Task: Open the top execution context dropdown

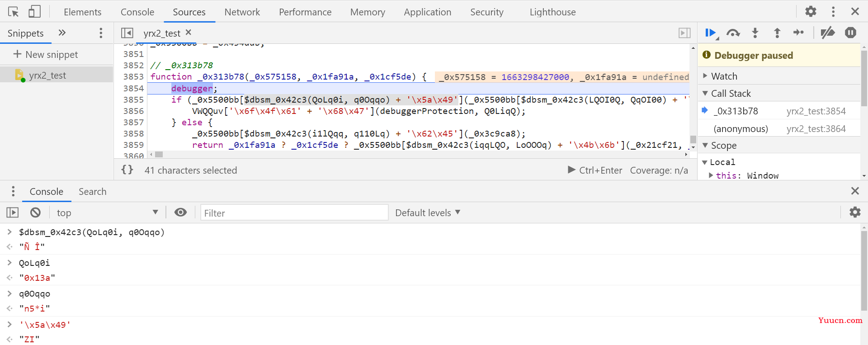Action: pos(107,213)
